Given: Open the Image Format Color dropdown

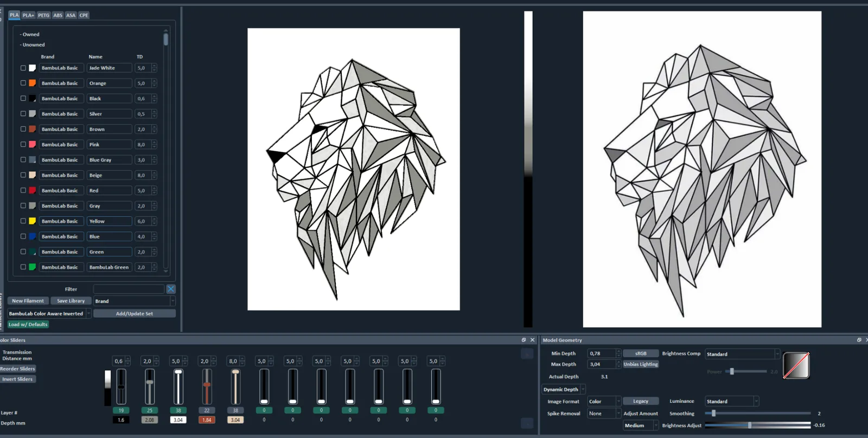Looking at the screenshot, I should (604, 401).
